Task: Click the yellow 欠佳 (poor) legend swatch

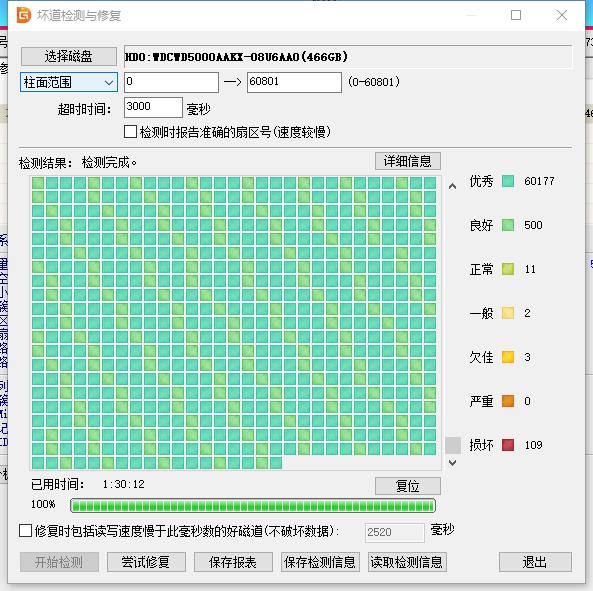Action: coord(508,357)
